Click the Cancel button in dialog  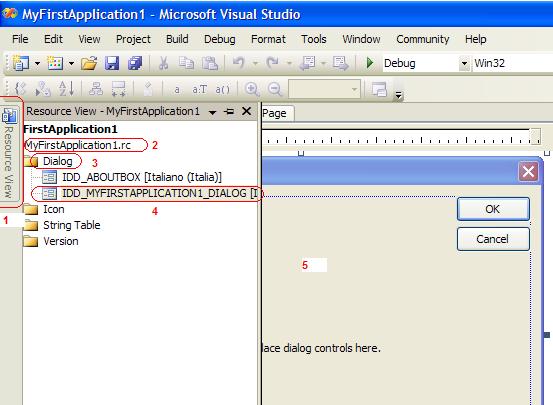(x=493, y=239)
